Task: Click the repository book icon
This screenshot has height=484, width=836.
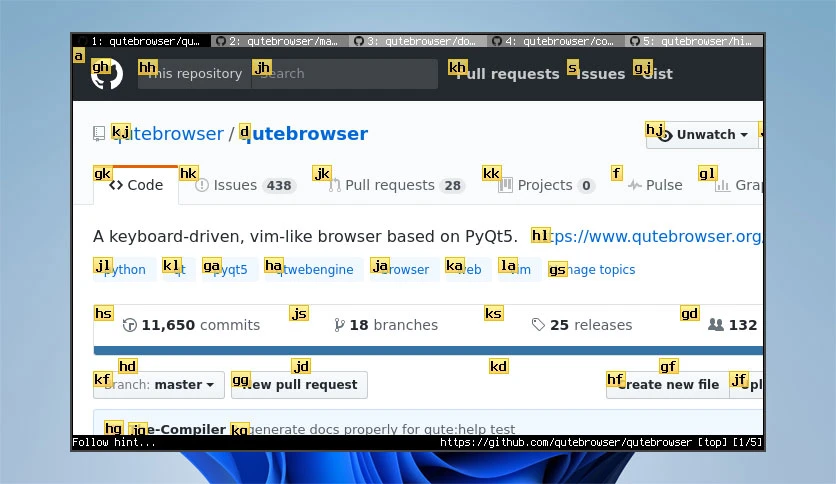Action: click(x=99, y=133)
